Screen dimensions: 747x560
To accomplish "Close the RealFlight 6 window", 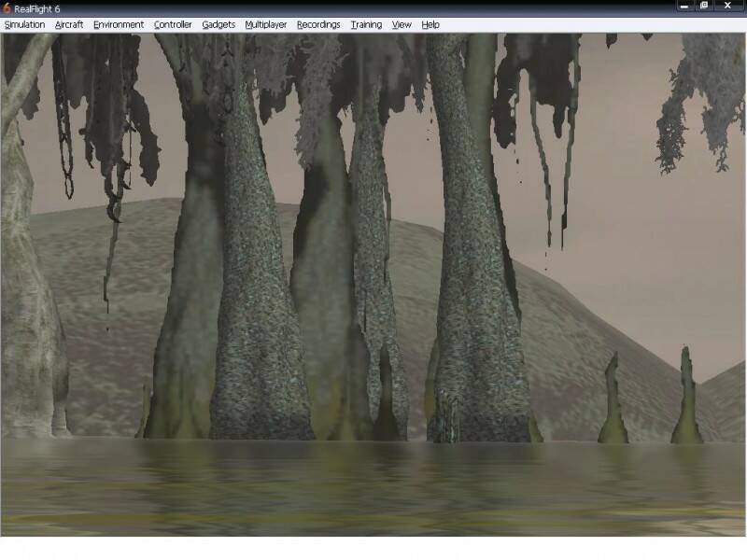I will coord(727,7).
